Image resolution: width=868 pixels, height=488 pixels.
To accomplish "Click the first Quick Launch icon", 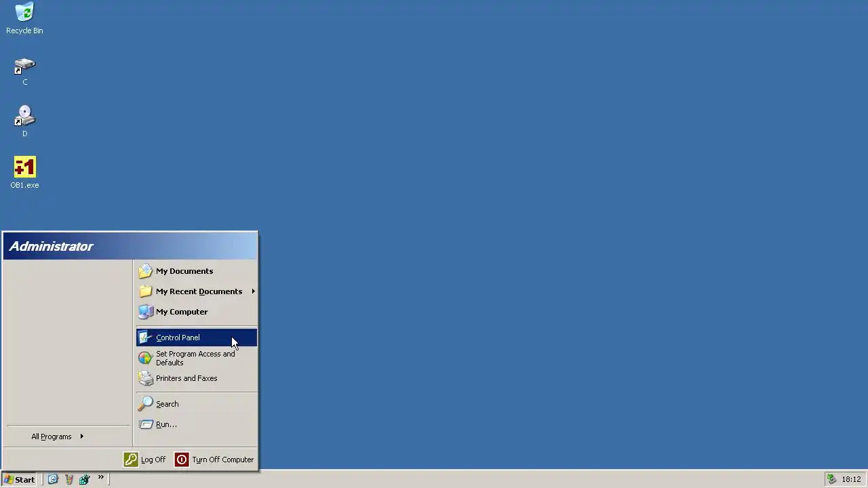I will (x=53, y=479).
